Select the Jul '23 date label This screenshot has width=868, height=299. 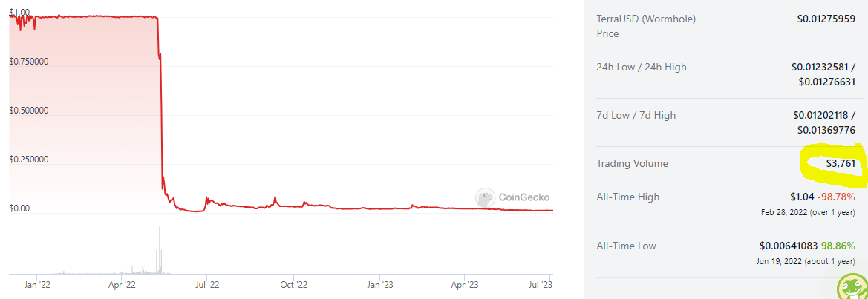click(541, 283)
